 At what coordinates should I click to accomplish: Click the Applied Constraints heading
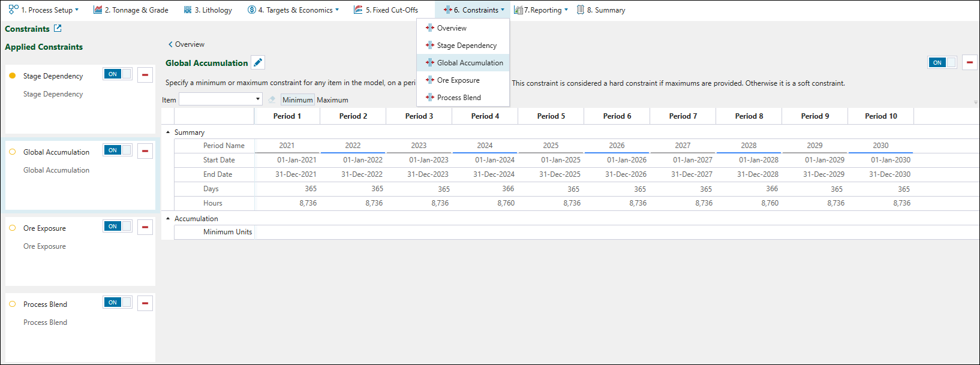pyautogui.click(x=44, y=47)
